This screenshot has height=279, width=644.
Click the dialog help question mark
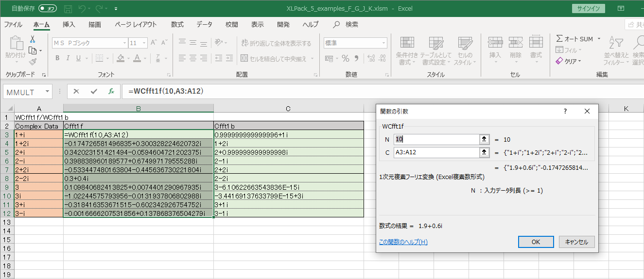[x=565, y=111]
